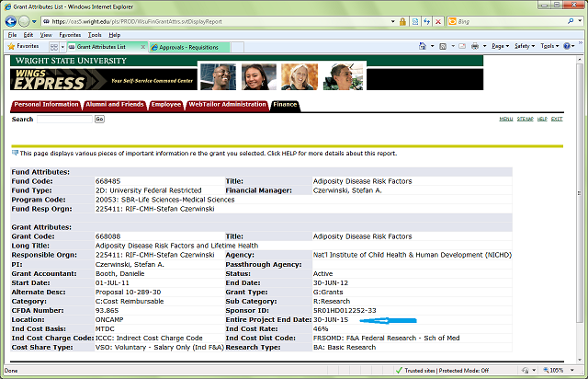Screen dimensions: 588x379
Task: Toggle the Compatibility View icon
Action: (415, 22)
